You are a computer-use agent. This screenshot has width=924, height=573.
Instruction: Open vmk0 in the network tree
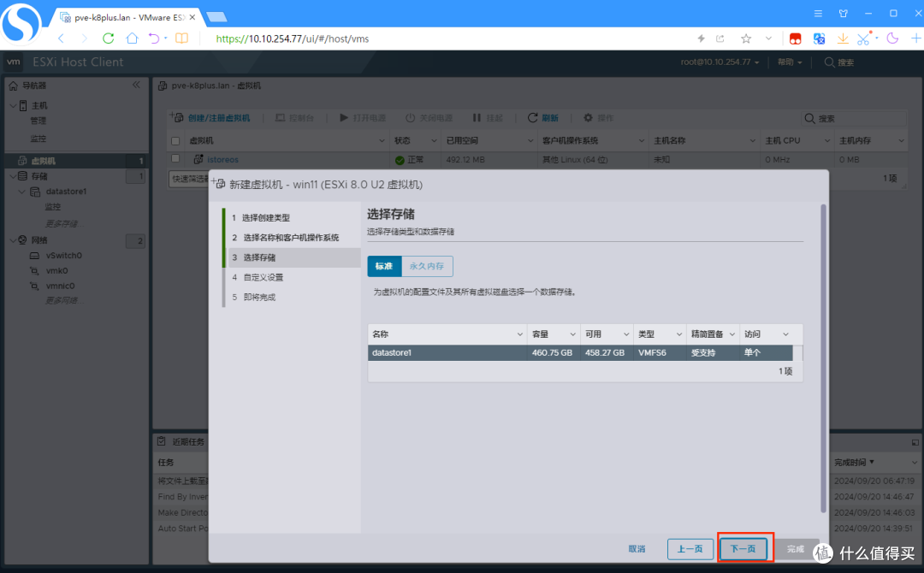click(56, 271)
